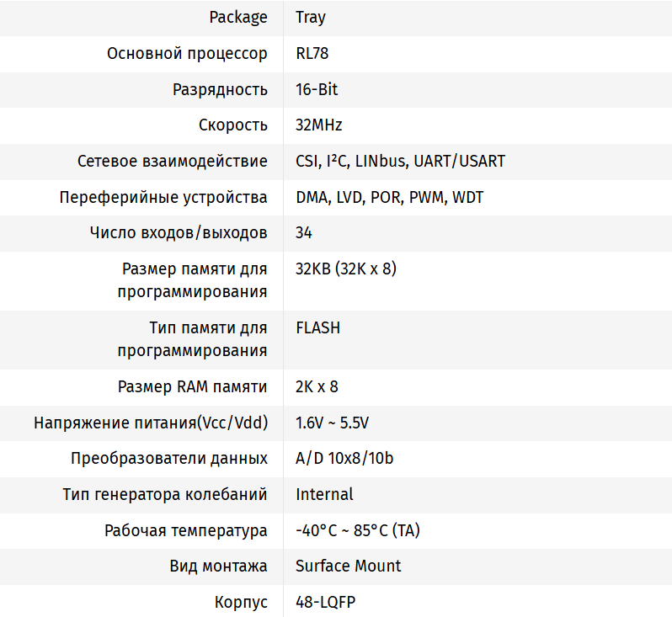Screen dimensions: 672x617
Task: Click the '16-Bit' value cell
Action: [317, 89]
